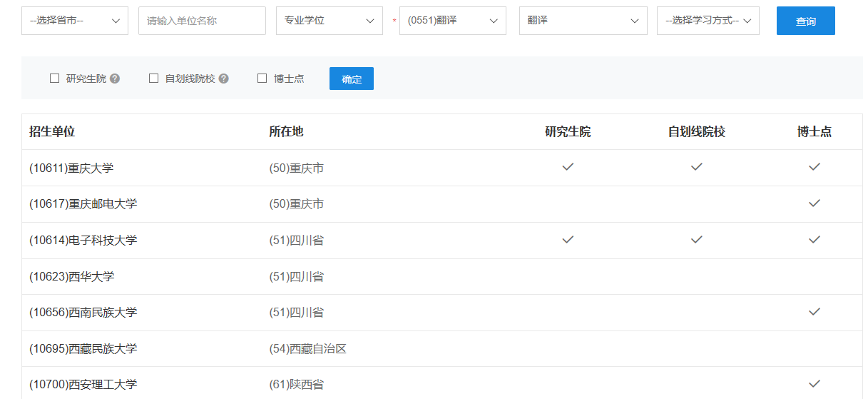
Task: Click 研究生院 checkmark in 重庆大学 row
Action: click(568, 167)
